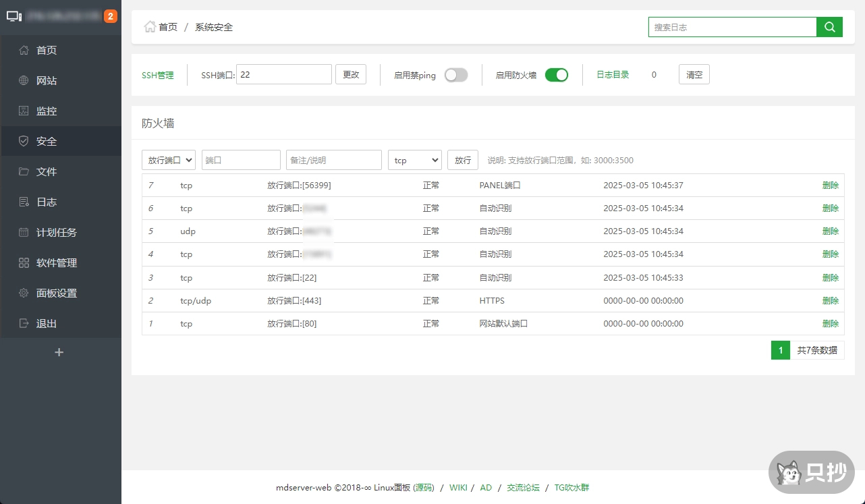Select 退出 in the sidebar menu

(x=46, y=324)
